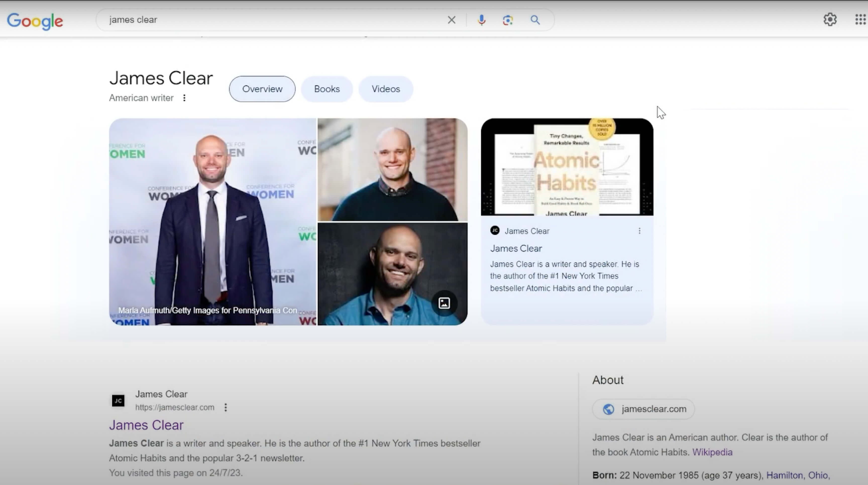This screenshot has width=868, height=485.
Task: Switch to the Videos tab
Action: [386, 89]
